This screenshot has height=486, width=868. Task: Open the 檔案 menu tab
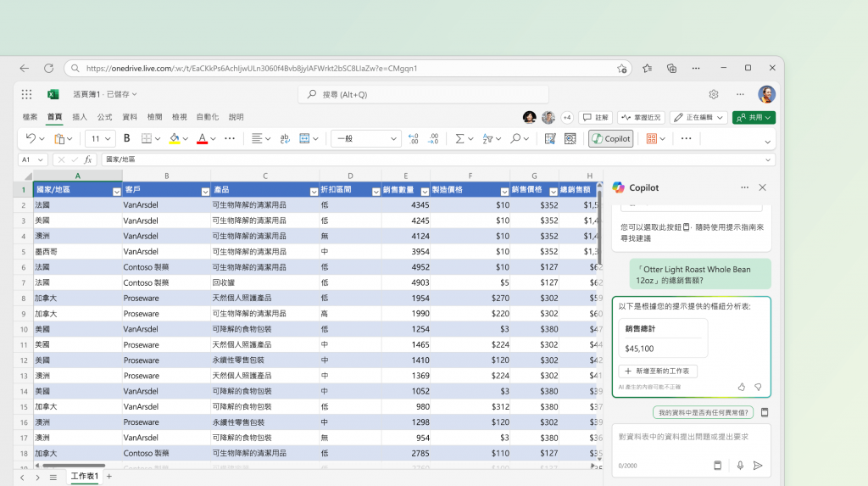pos(30,117)
